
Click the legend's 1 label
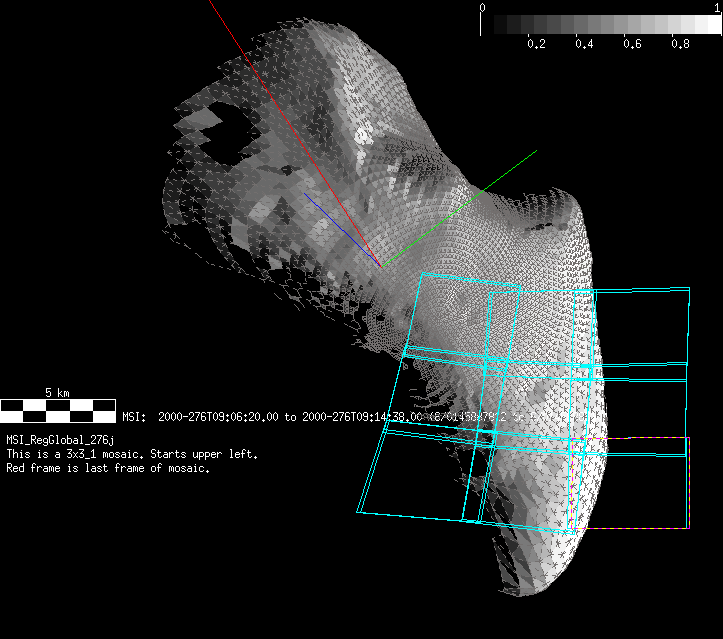coord(717,7)
